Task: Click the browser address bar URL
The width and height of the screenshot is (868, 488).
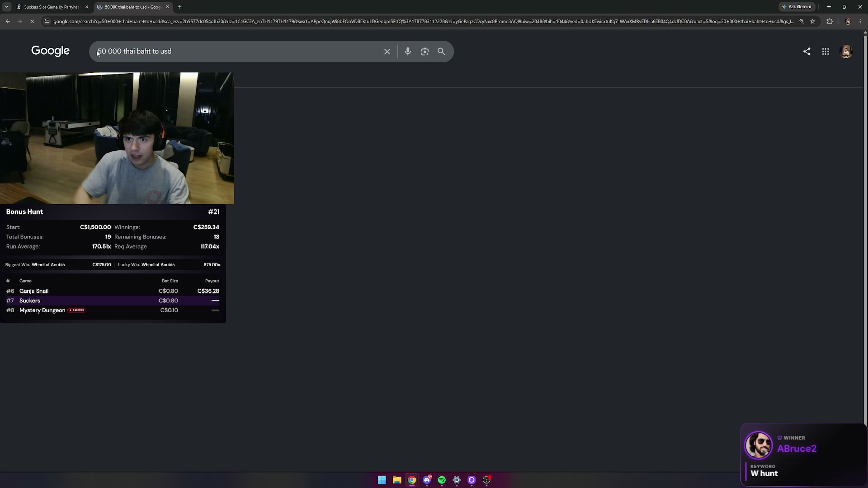Action: pos(424,21)
